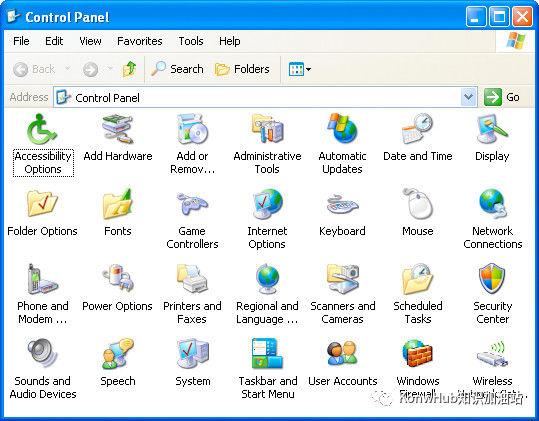539x421 pixels.
Task: Open Date and Time icon
Action: point(417,129)
